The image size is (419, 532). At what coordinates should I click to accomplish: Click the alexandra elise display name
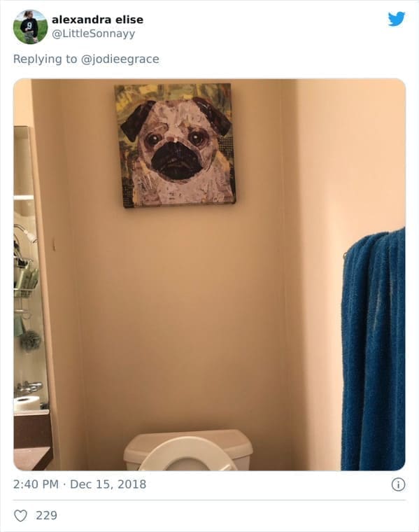97,20
